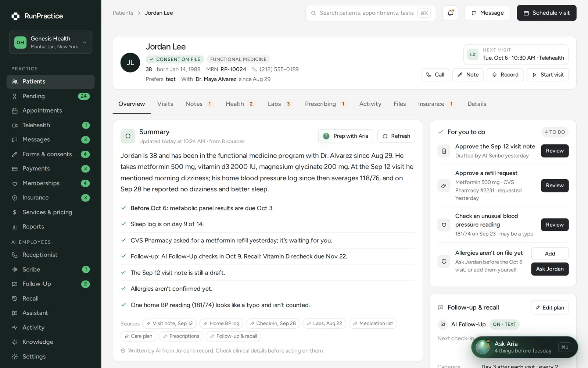Click Edit plan in Follow-up & recall

click(x=549, y=308)
